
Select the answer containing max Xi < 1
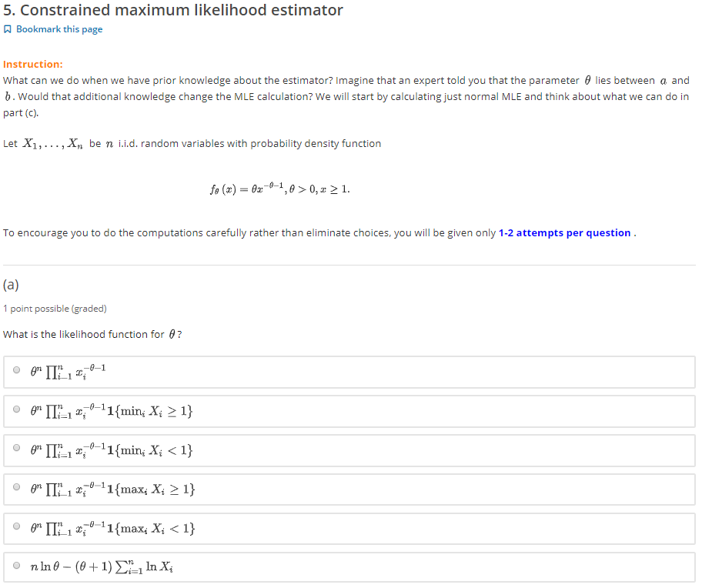pyautogui.click(x=16, y=527)
